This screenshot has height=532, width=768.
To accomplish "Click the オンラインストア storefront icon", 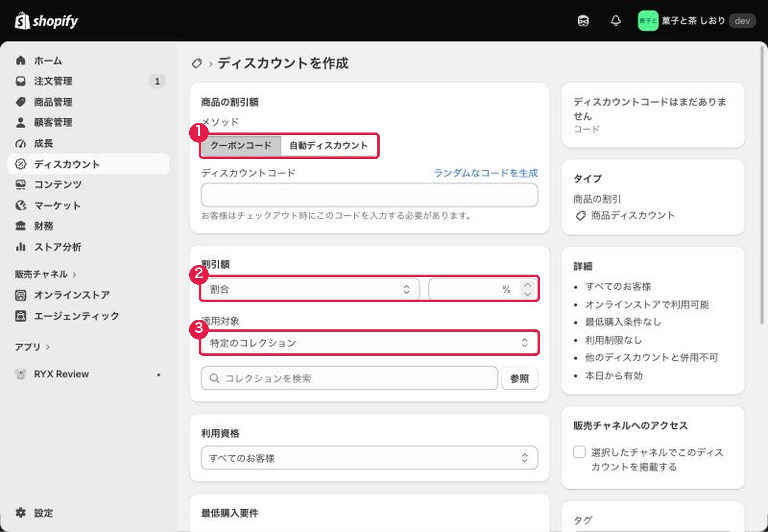I will 21,295.
